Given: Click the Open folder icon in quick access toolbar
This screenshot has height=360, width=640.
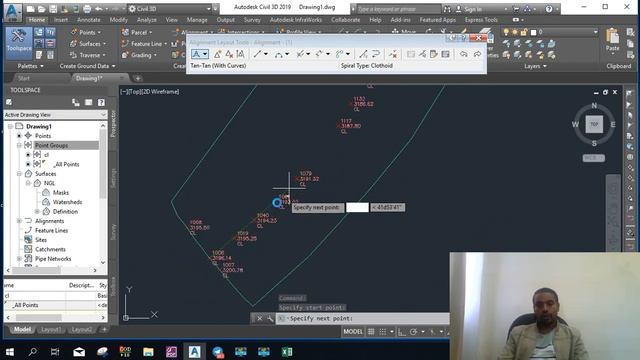Looking at the screenshot, I should 42,9.
